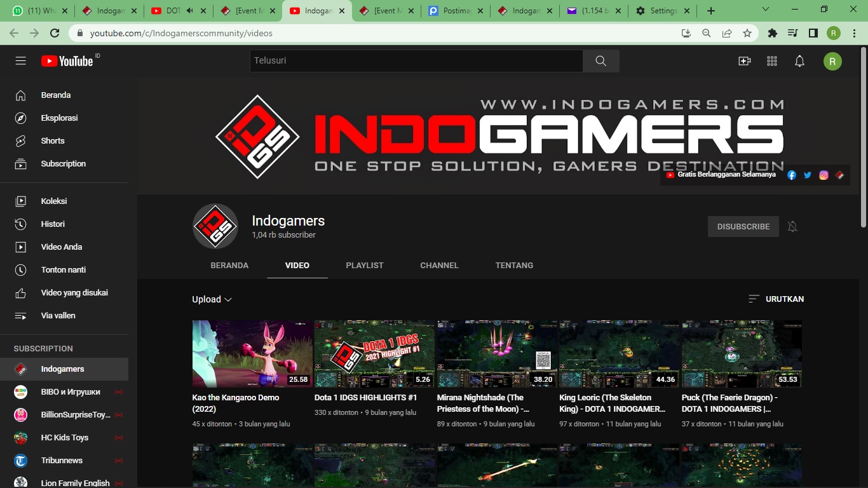
Task: Click the Twitter icon on the banner
Action: pos(808,175)
